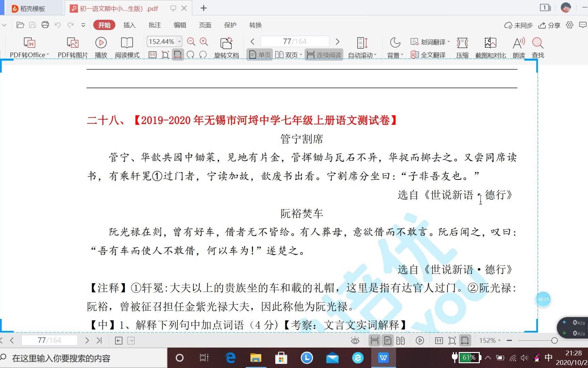The height and width of the screenshot is (368, 588).
Task: Switch to the 稻壳模板 tab
Action: pyautogui.click(x=32, y=9)
